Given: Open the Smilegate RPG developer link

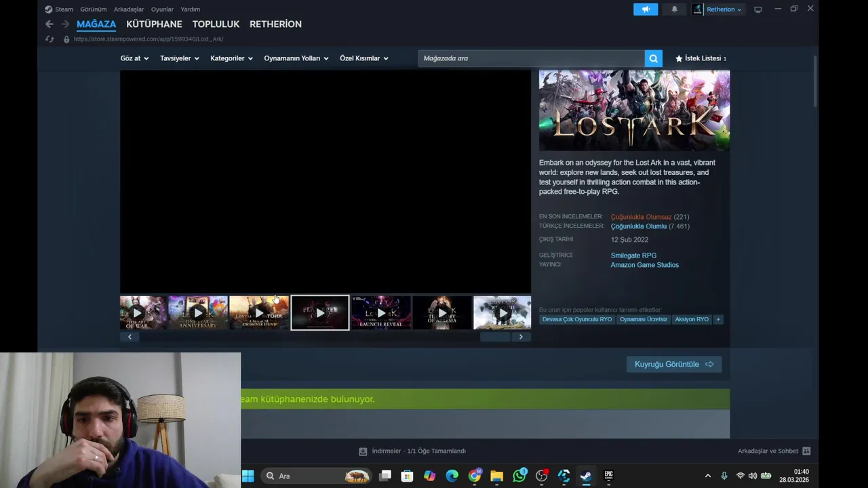Looking at the screenshot, I should (x=633, y=256).
